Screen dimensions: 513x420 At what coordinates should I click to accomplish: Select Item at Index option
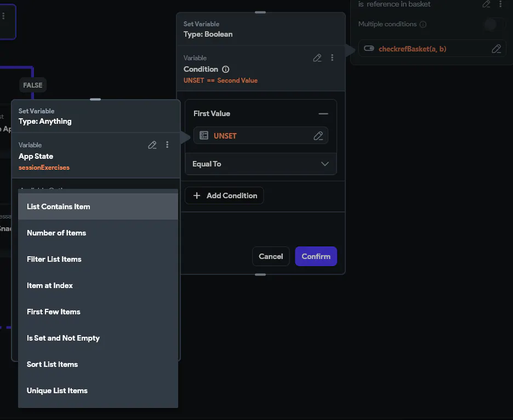point(98,286)
